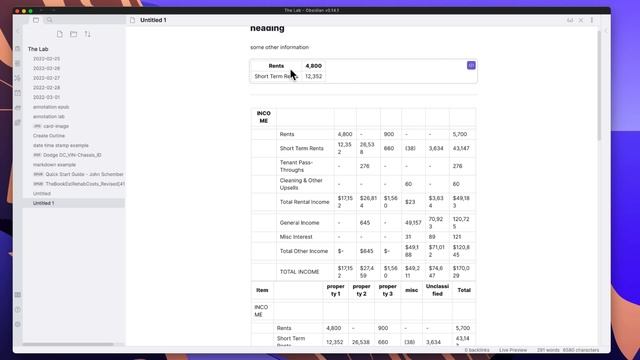Click the property 1 column header
Image resolution: width=640 pixels, height=360 pixels.
tap(336, 290)
